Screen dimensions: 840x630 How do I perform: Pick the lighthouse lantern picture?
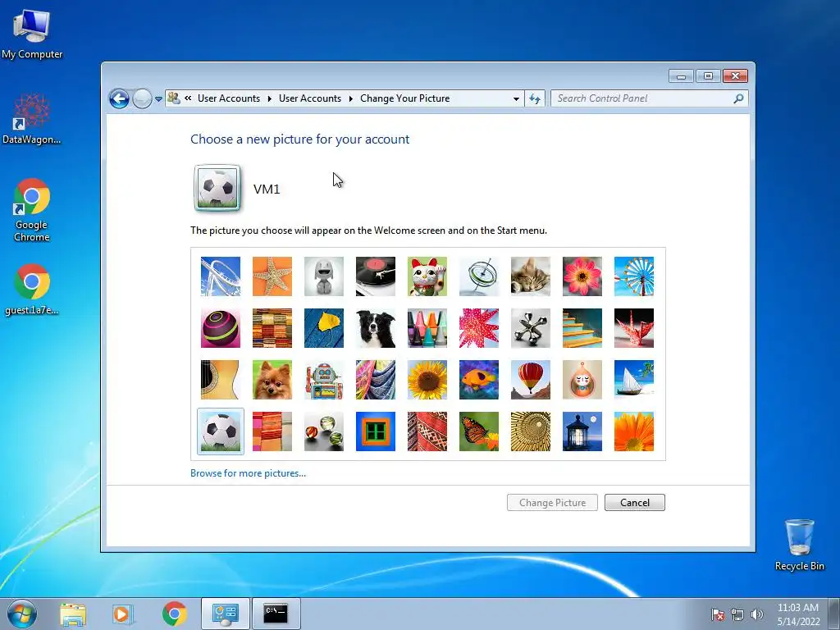(x=582, y=431)
